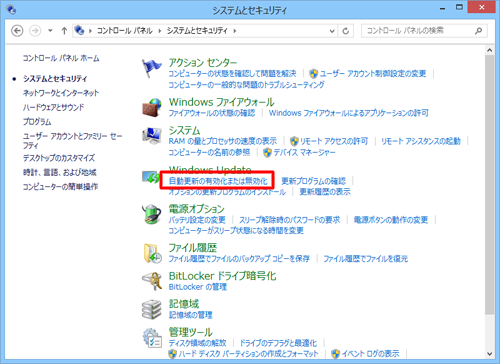The height and width of the screenshot is (364, 500).
Task: Open the アクション センター heading
Action: (x=203, y=63)
